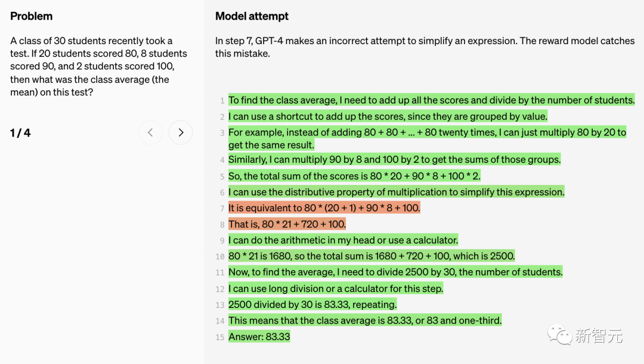The height and width of the screenshot is (364, 644).
Task: Click the step 7 description paragraph
Action: (425, 47)
